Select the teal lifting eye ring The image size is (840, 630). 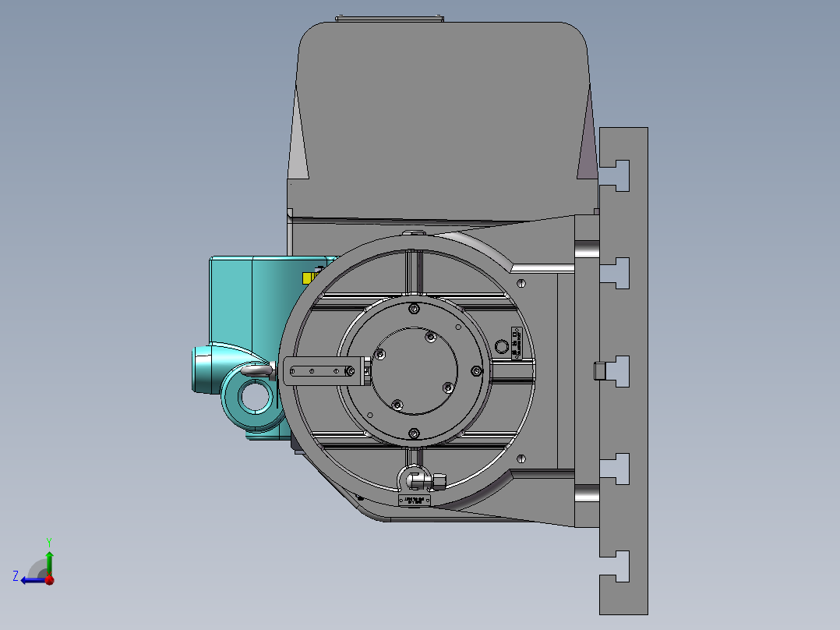pos(255,398)
